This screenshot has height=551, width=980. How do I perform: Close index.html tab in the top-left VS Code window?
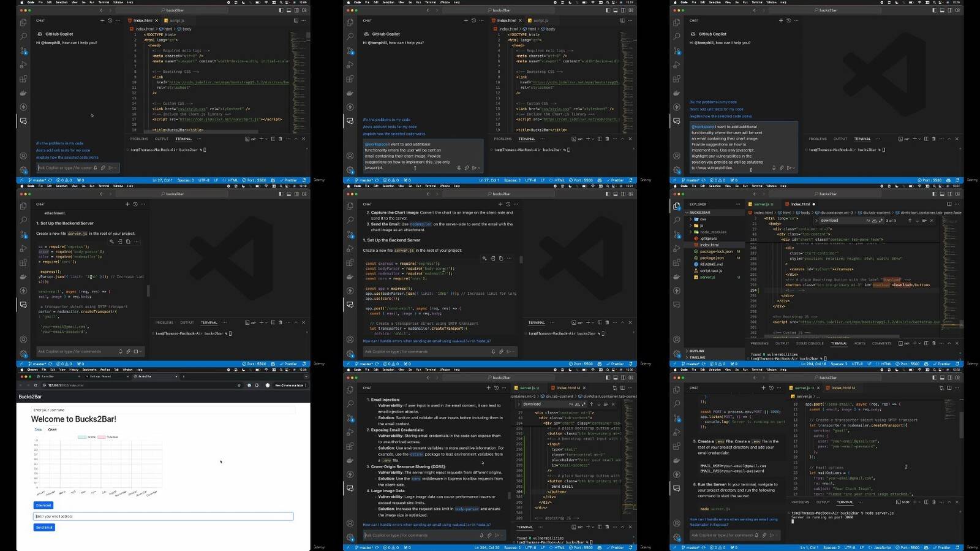click(156, 20)
